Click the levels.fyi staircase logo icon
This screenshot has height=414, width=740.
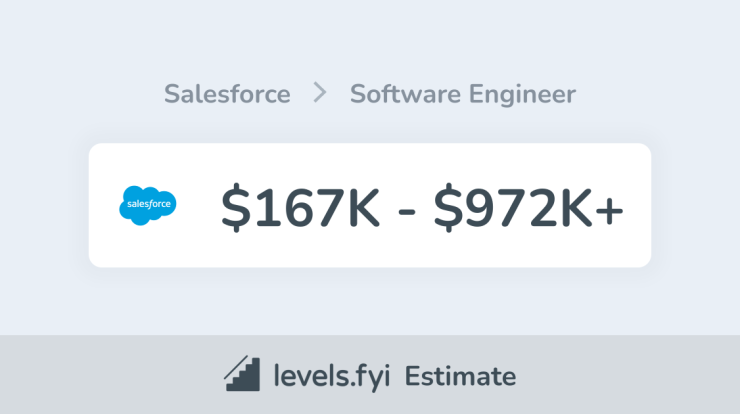pyautogui.click(x=242, y=373)
